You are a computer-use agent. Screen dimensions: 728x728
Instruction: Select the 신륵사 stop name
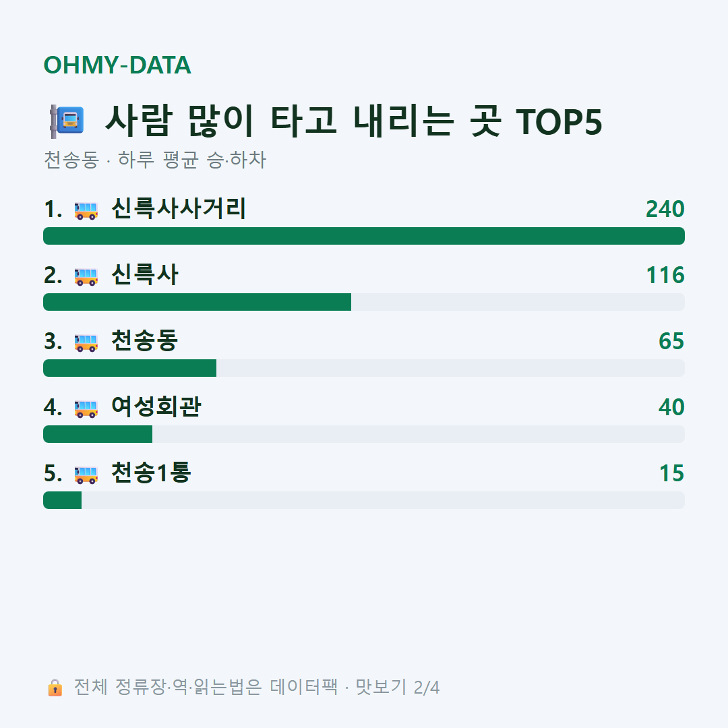point(145,274)
